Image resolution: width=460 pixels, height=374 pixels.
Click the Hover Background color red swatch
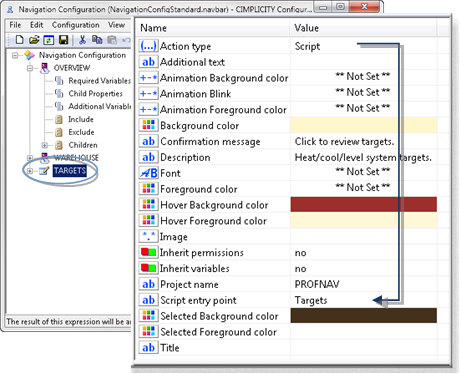[x=364, y=204]
